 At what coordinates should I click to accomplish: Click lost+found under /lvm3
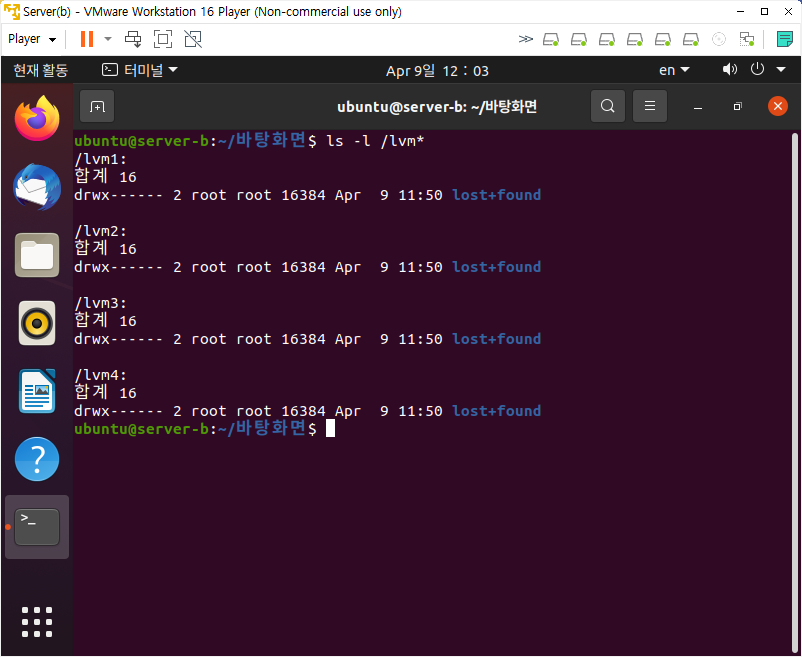point(497,339)
